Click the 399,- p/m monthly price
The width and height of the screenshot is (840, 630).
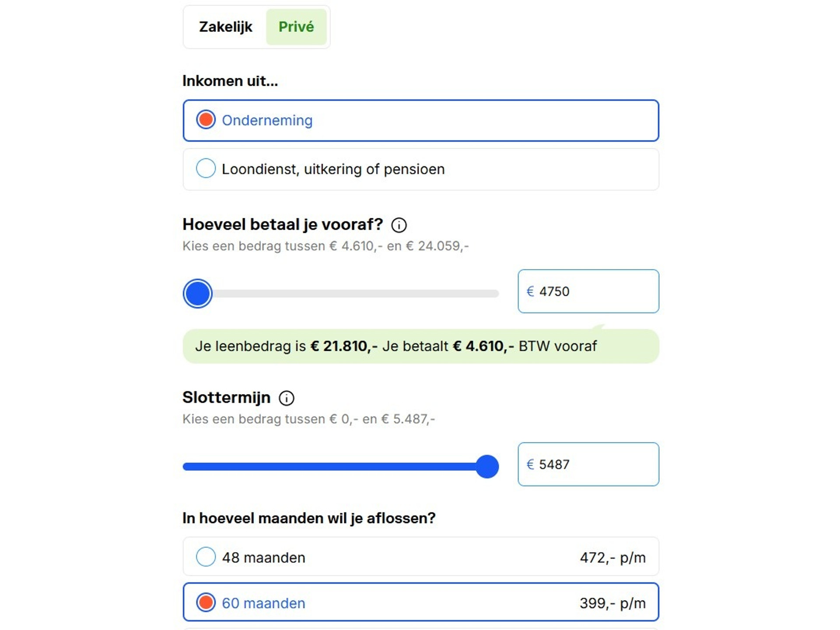[x=612, y=603]
